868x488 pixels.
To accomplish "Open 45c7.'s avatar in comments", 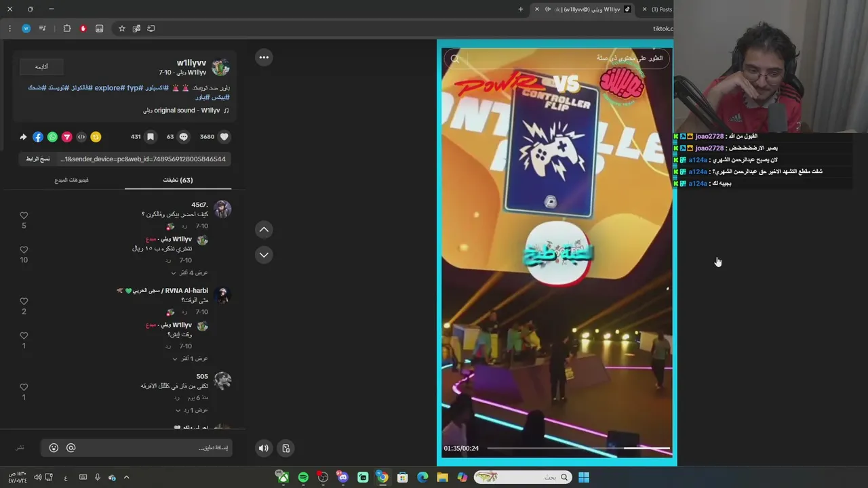I will pyautogui.click(x=222, y=209).
